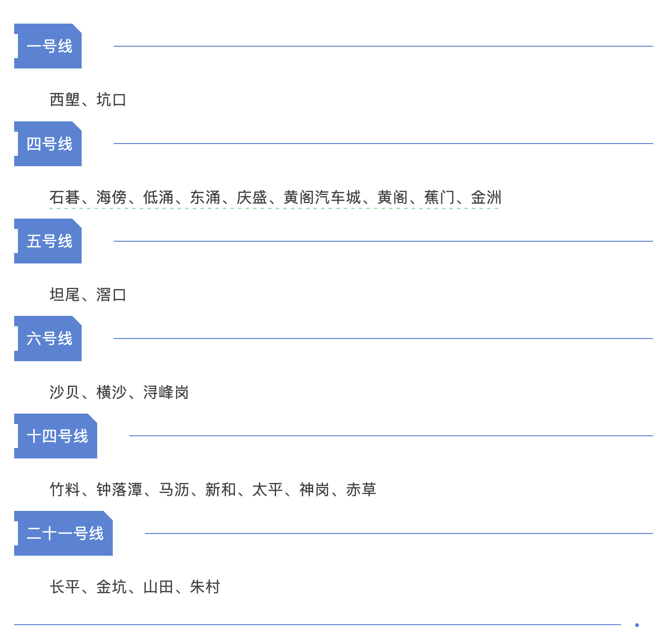Image resolution: width=671 pixels, height=644 pixels.
Task: Click the 朱村 station text
Action: point(205,587)
